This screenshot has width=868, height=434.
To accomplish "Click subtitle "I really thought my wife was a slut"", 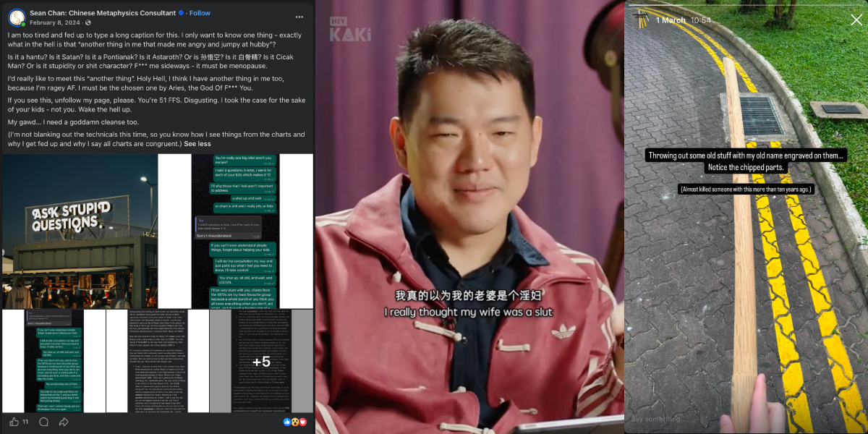I will point(468,312).
